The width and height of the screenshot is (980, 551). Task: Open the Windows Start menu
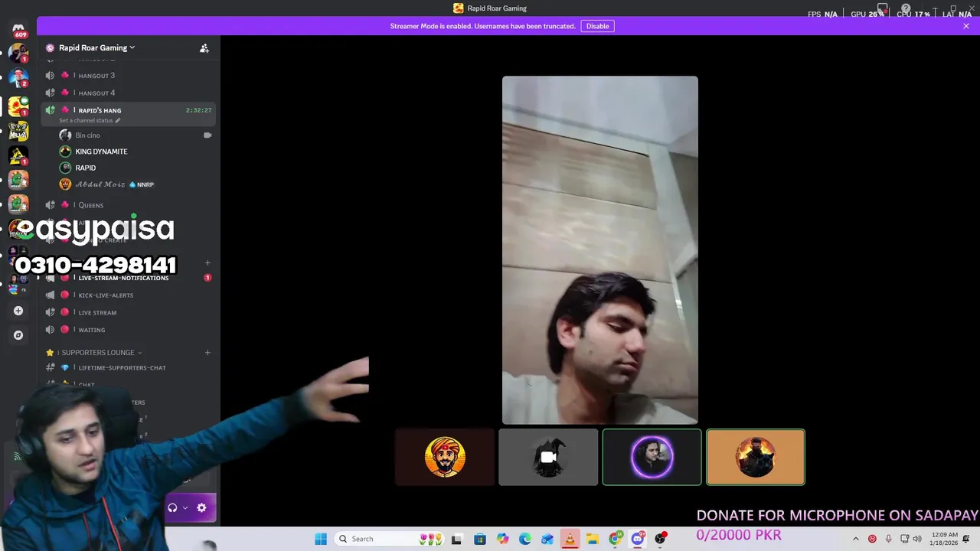click(x=321, y=540)
